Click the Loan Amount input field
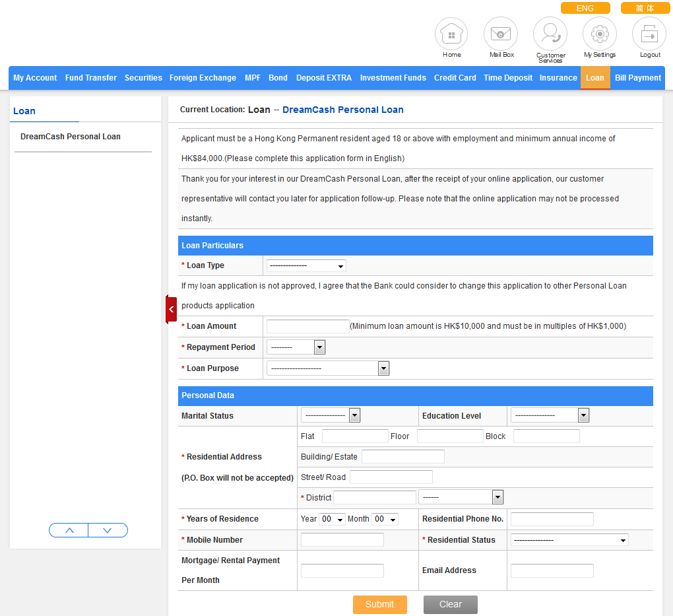Viewport: 673px width, 616px height. pyautogui.click(x=307, y=326)
